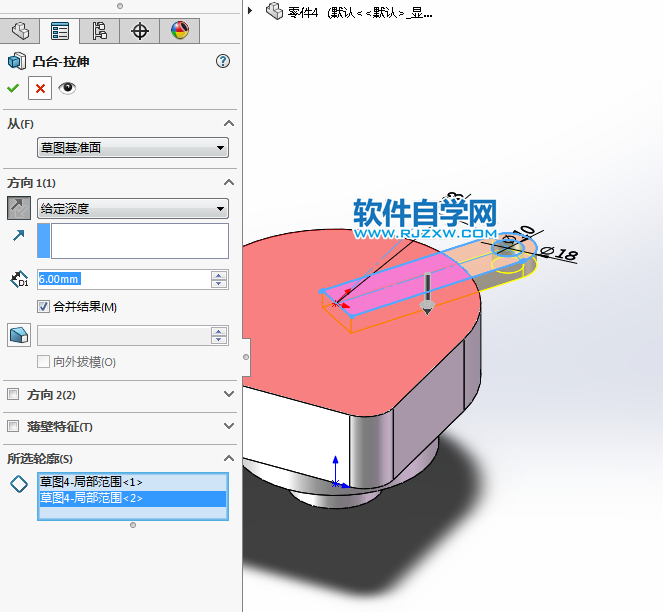Cancel with the red X button

(x=40, y=88)
